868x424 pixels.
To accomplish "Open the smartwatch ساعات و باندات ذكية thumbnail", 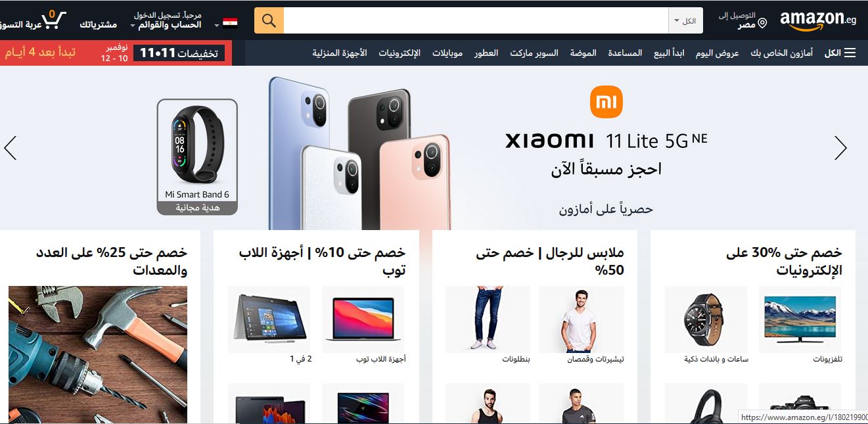I will (706, 319).
